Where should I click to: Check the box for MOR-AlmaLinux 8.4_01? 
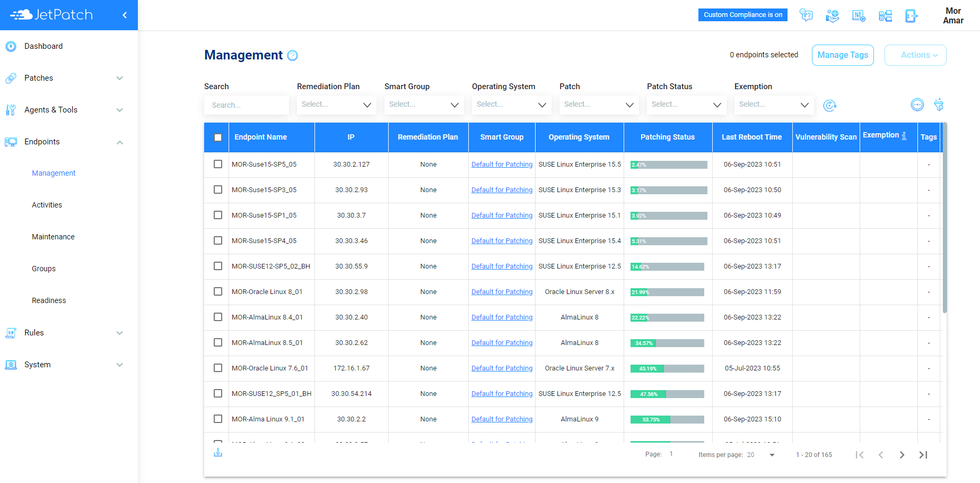pos(218,317)
